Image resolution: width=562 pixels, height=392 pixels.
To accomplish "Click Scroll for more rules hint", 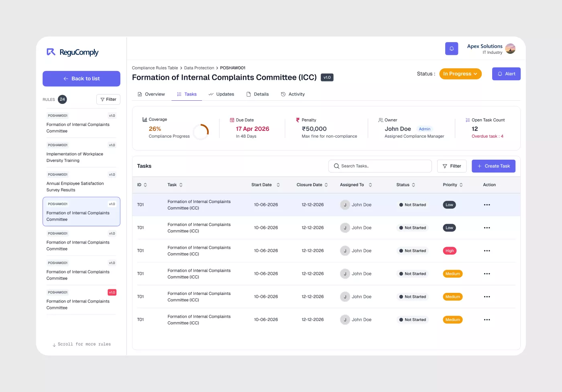I will [x=82, y=344].
